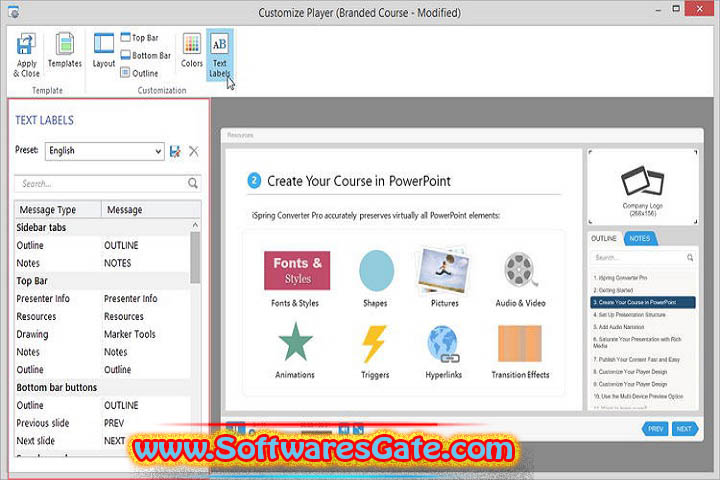Select the Bottom Bar customization option
The height and width of the screenshot is (480, 720).
click(x=146, y=56)
